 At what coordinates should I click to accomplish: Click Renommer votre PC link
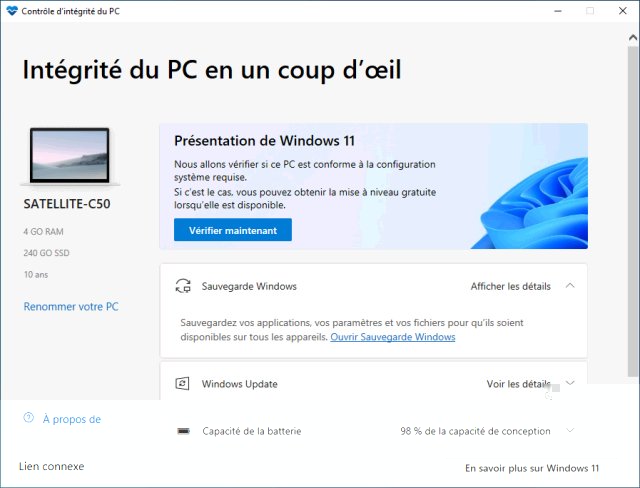(71, 306)
